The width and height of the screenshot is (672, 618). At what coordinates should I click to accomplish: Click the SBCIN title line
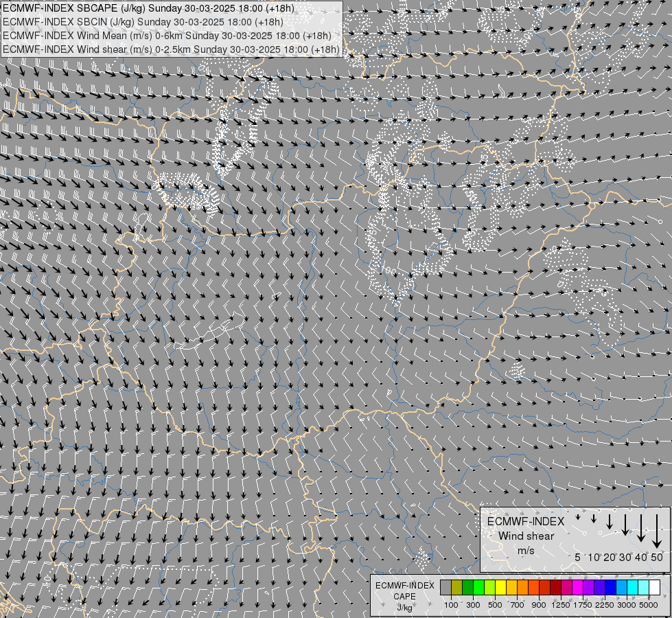[x=143, y=22]
